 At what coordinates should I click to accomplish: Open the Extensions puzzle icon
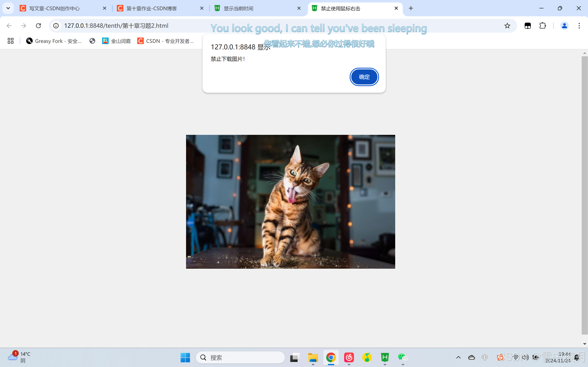[x=543, y=26]
